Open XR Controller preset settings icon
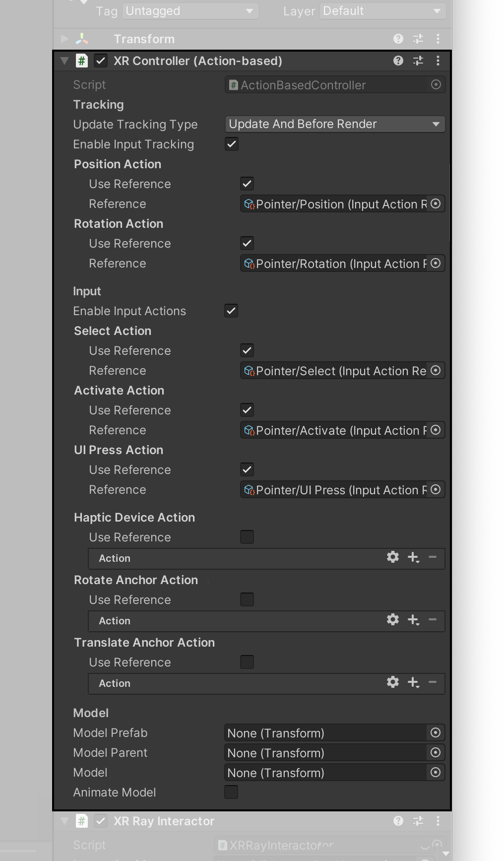Image resolution: width=504 pixels, height=861 pixels. pyautogui.click(x=418, y=61)
